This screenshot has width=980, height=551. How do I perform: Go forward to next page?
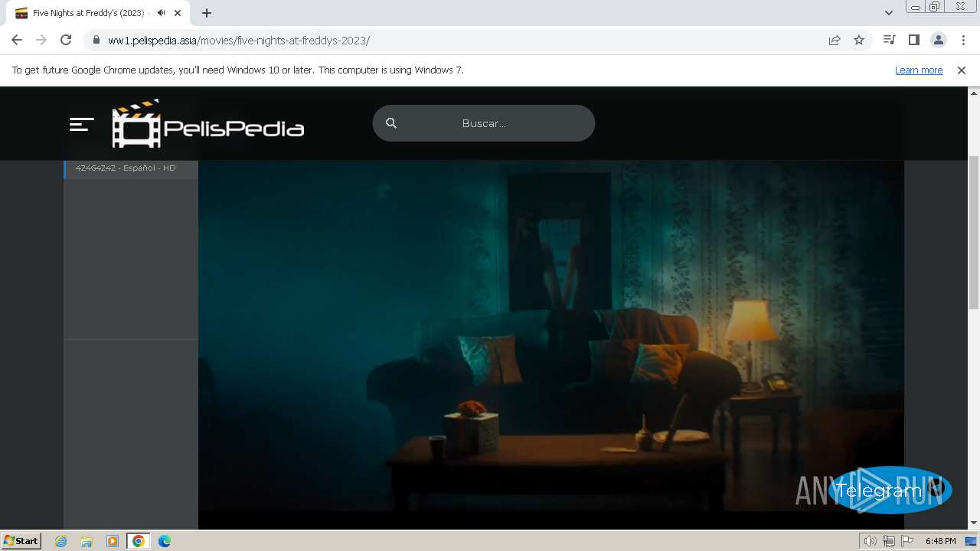41,41
